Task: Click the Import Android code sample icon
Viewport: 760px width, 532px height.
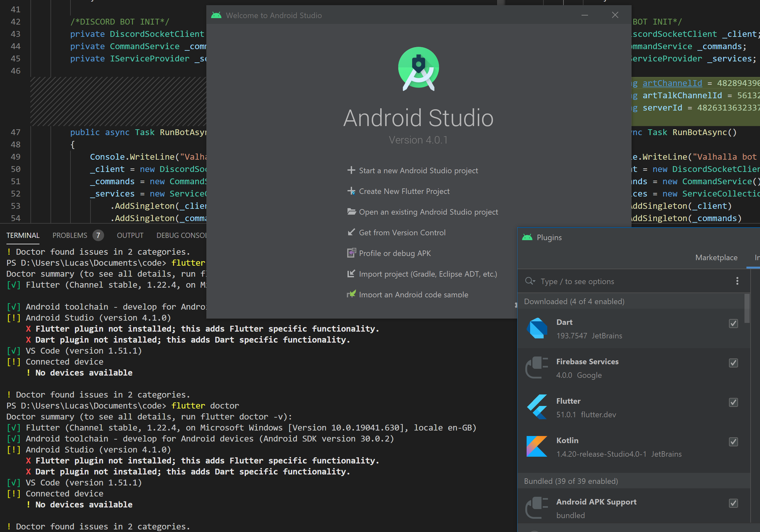Action: point(351,294)
